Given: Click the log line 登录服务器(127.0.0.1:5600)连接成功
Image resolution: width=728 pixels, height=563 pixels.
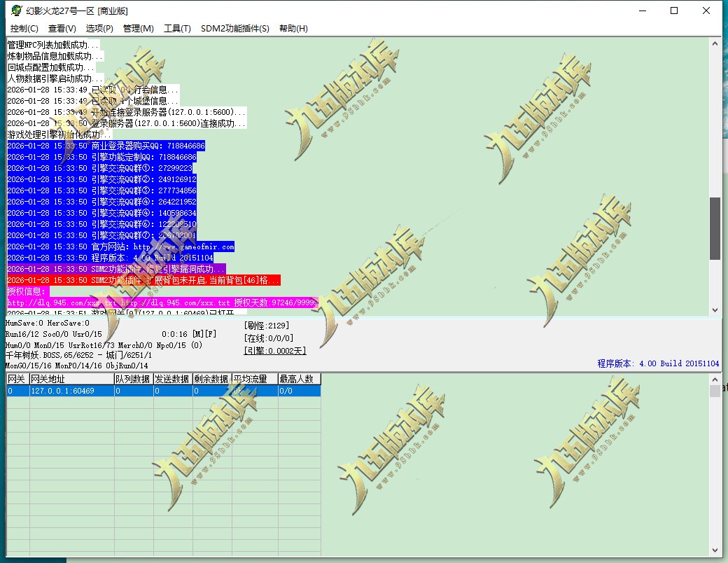Looking at the screenshot, I should click(x=126, y=123).
